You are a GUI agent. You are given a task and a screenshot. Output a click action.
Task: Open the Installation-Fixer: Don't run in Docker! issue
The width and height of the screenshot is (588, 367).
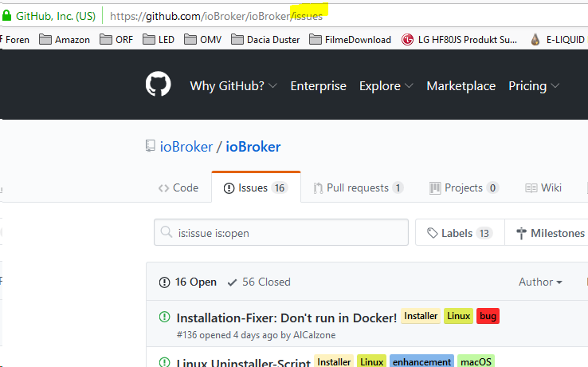pos(287,318)
